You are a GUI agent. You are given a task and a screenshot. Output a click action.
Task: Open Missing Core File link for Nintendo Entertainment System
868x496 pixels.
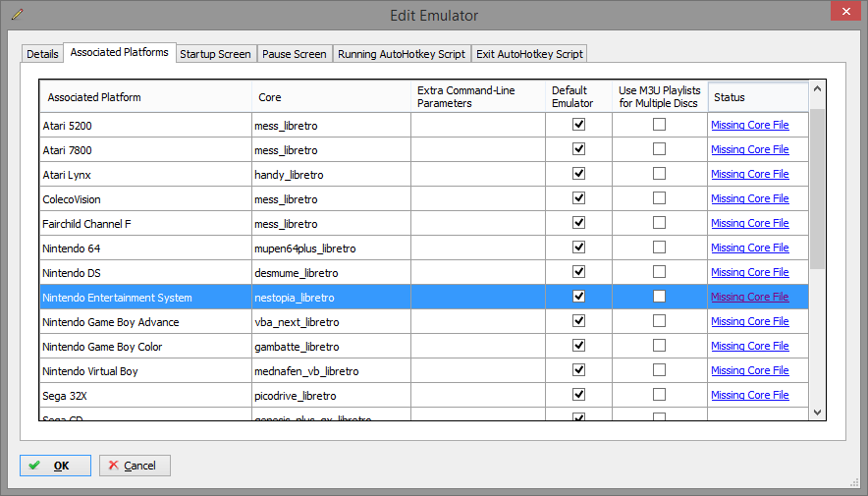coord(749,297)
